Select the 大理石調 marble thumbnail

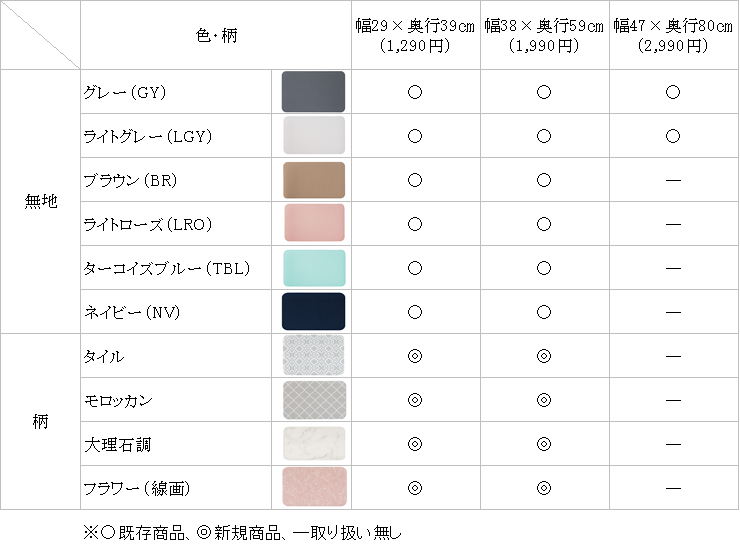[313, 444]
